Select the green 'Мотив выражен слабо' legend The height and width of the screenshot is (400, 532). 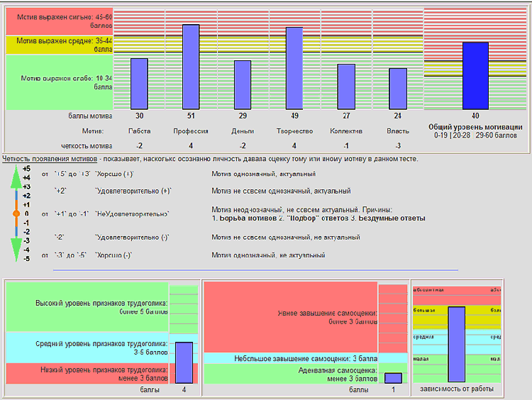tap(60, 82)
